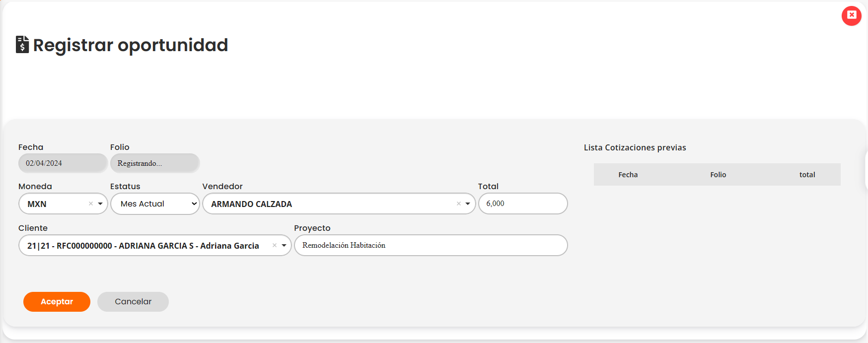Clear the selected Cliente value
Image resolution: width=868 pixels, height=343 pixels.
275,245
